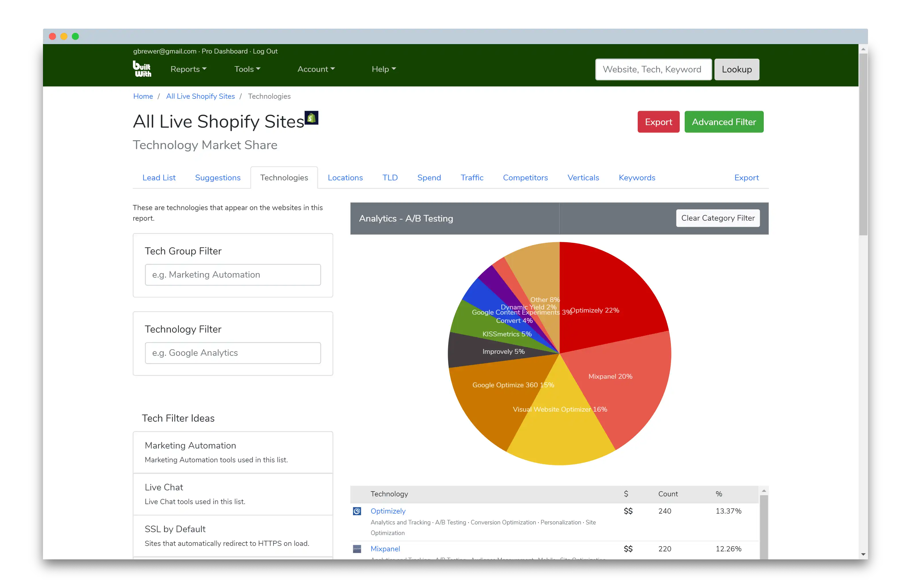Click the technology table scrollbar up arrow

pyautogui.click(x=763, y=491)
